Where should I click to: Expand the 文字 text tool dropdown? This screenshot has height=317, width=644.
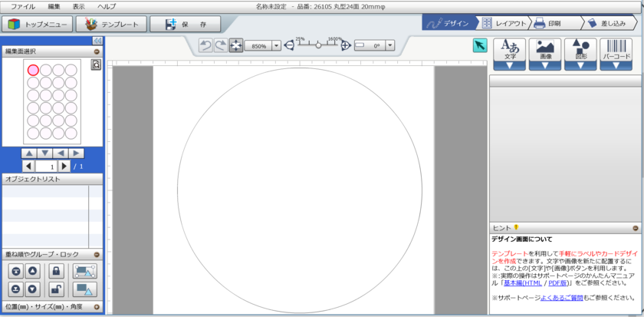click(510, 65)
